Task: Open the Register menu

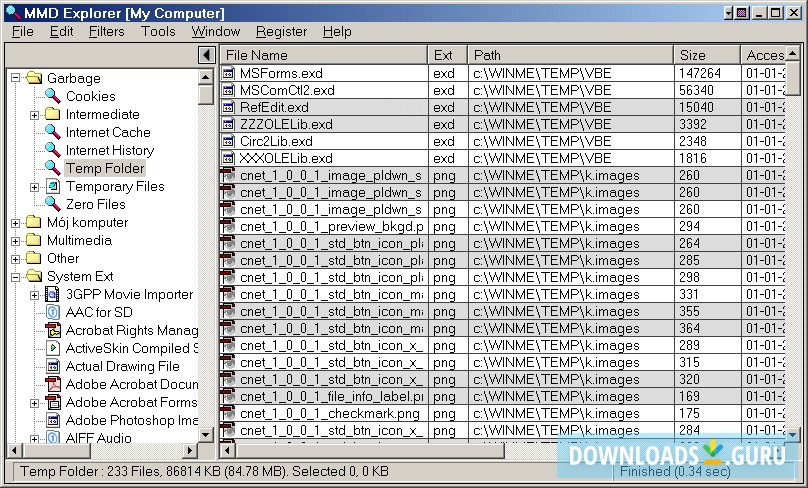Action: coord(281,31)
